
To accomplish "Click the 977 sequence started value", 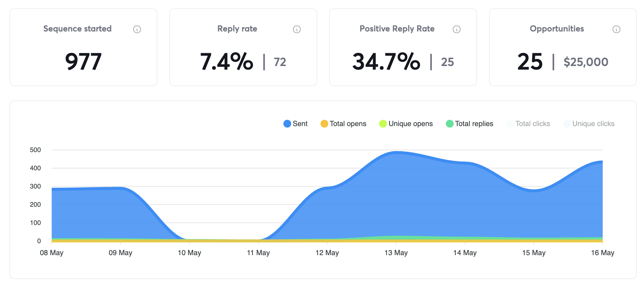I will pyautogui.click(x=83, y=62).
